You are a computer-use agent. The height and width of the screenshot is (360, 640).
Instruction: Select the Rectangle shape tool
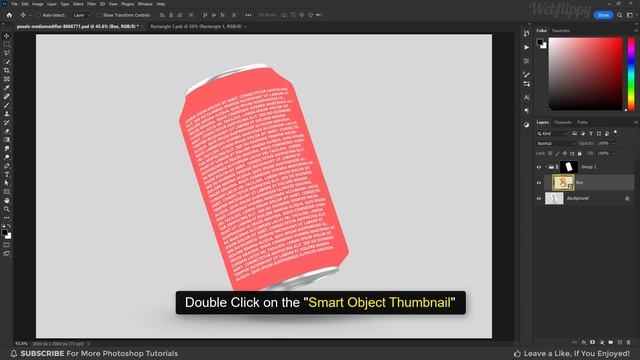click(x=7, y=192)
